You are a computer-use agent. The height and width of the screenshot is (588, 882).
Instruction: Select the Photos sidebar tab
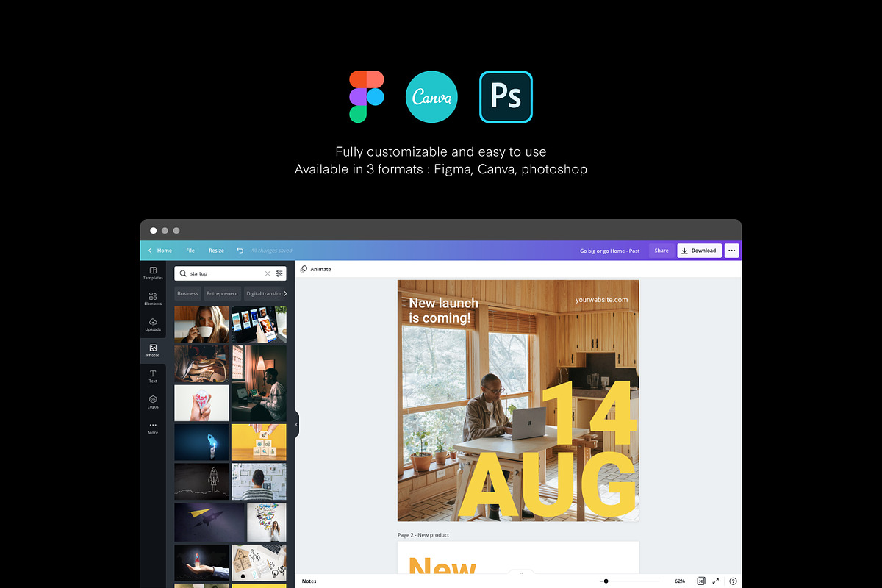(x=153, y=351)
